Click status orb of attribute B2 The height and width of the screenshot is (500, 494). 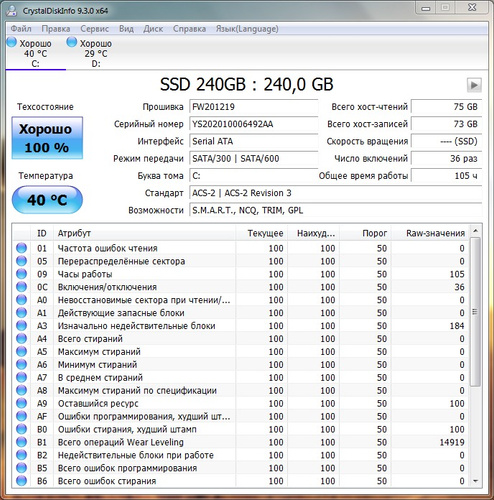point(22,455)
